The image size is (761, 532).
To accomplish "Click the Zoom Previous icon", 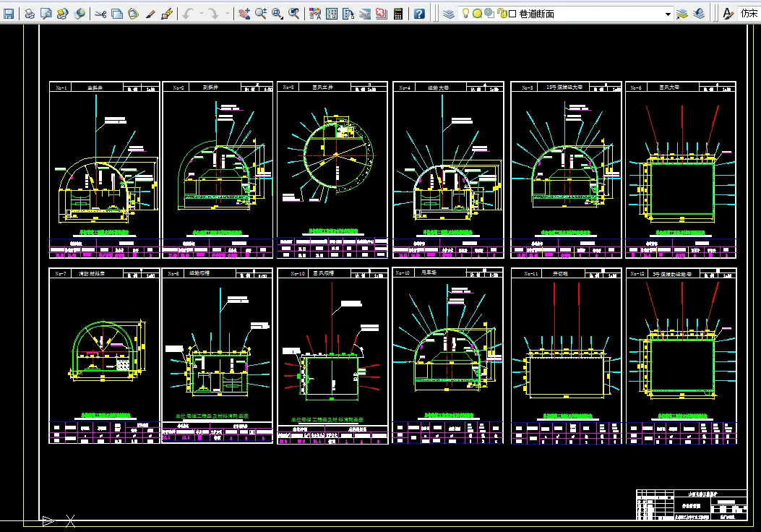I will 293,14.
